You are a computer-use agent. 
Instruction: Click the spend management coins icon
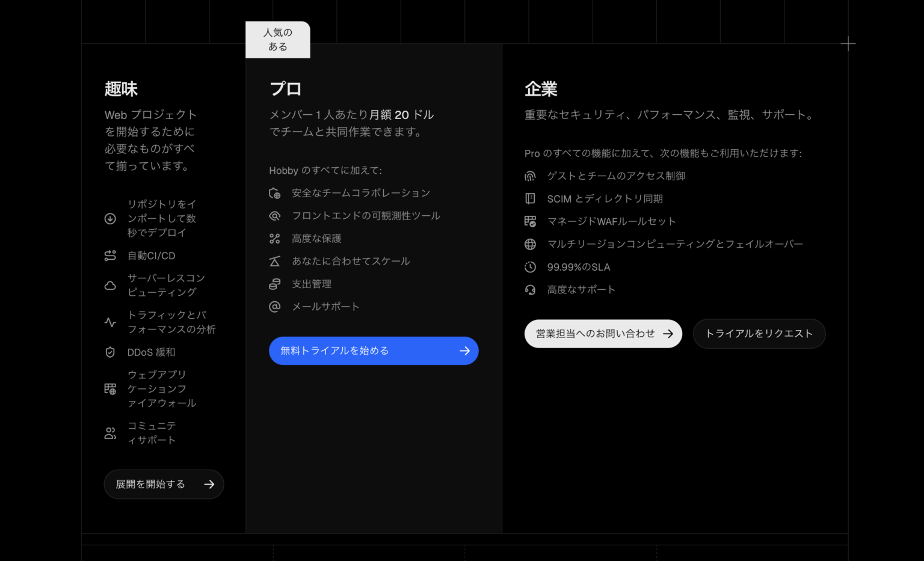pos(275,283)
